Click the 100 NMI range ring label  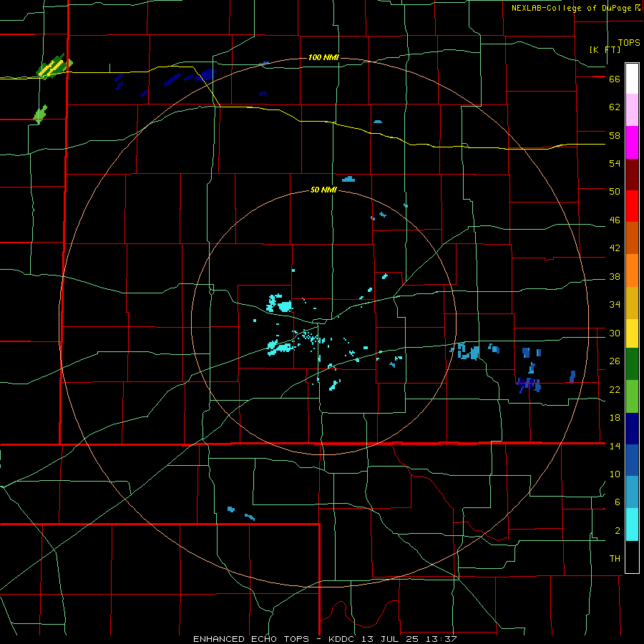click(323, 57)
